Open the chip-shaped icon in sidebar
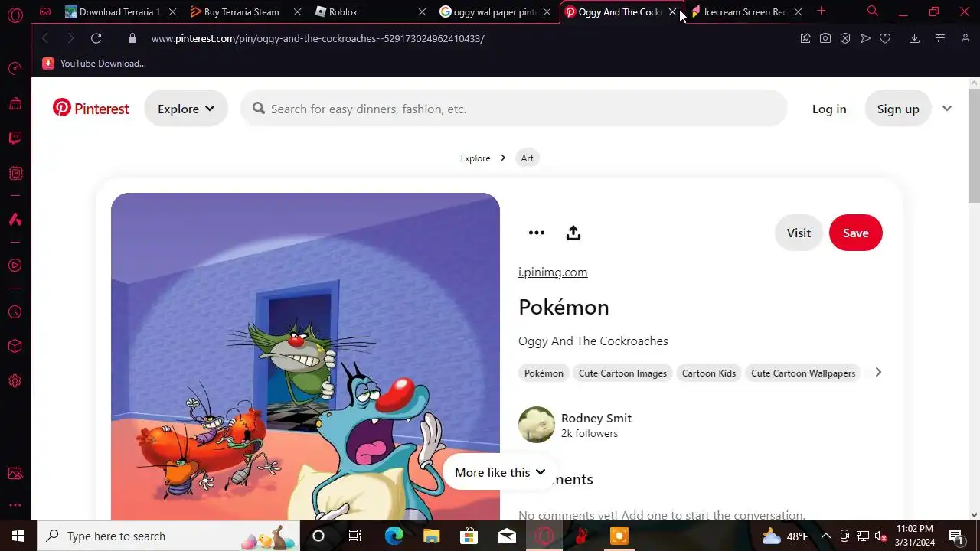Image resolution: width=980 pixels, height=551 pixels. tap(15, 174)
